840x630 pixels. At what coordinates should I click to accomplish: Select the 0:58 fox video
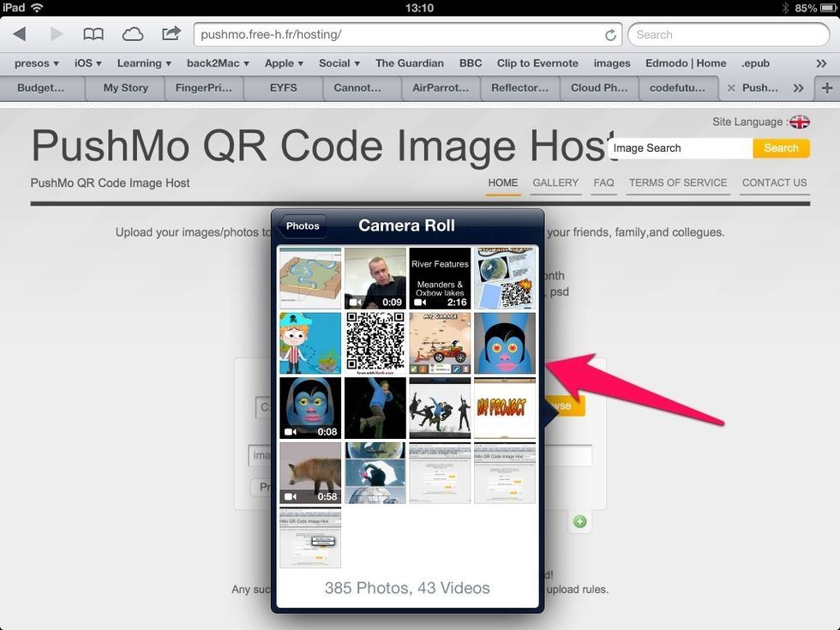tap(310, 472)
